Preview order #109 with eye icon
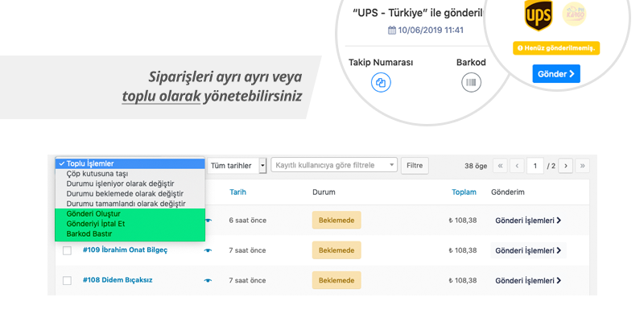This screenshot has height=322, width=644. point(208,250)
